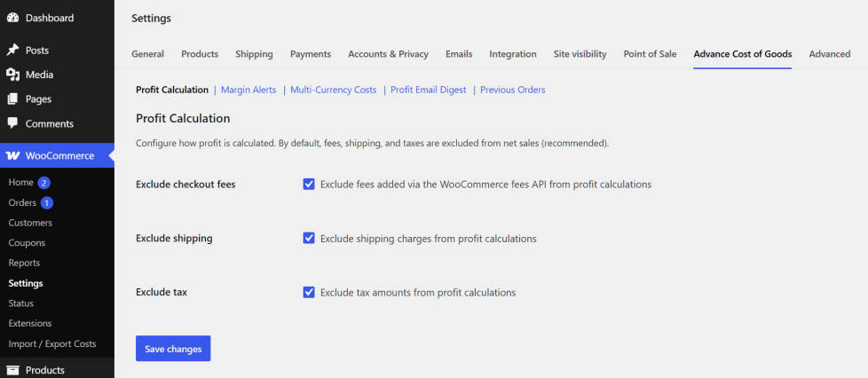
Task: Click the Settings page title
Action: (x=151, y=19)
